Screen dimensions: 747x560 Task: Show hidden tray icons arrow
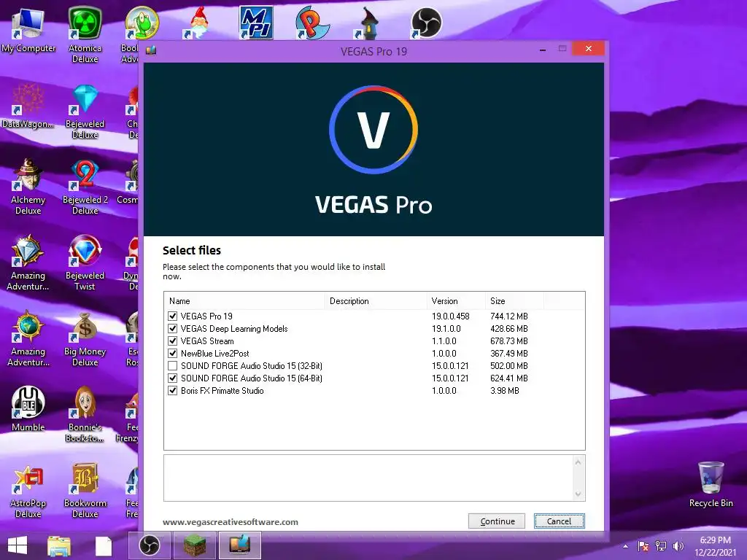(x=625, y=546)
